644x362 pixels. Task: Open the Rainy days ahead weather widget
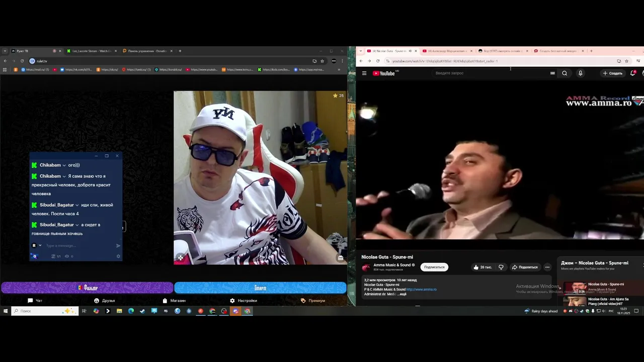[541, 311]
